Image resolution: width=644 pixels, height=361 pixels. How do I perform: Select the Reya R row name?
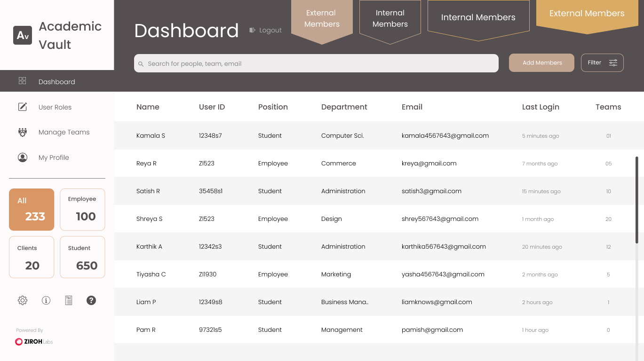click(146, 164)
